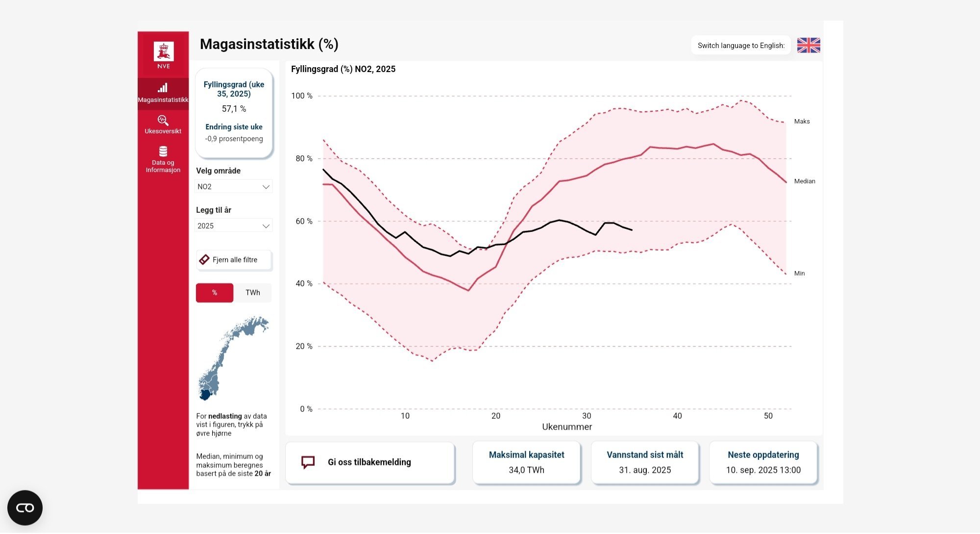Expand the Velg område NO2 dropdown
This screenshot has width=980, height=534.
(x=234, y=186)
